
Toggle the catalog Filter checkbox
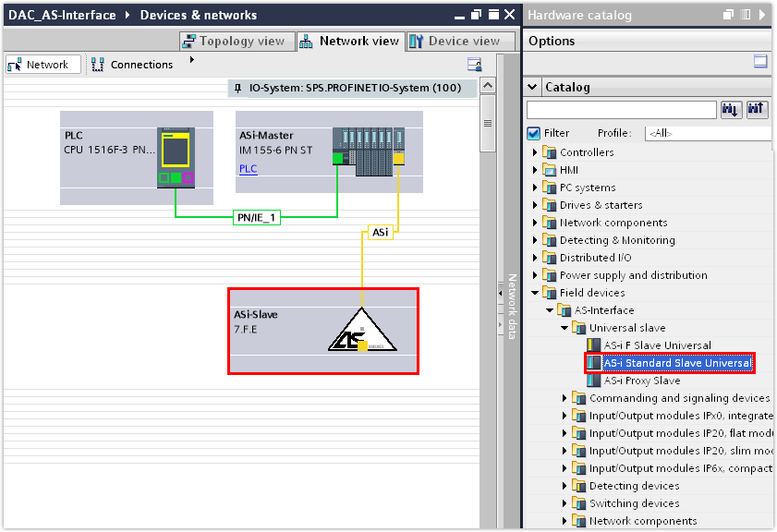[533, 133]
